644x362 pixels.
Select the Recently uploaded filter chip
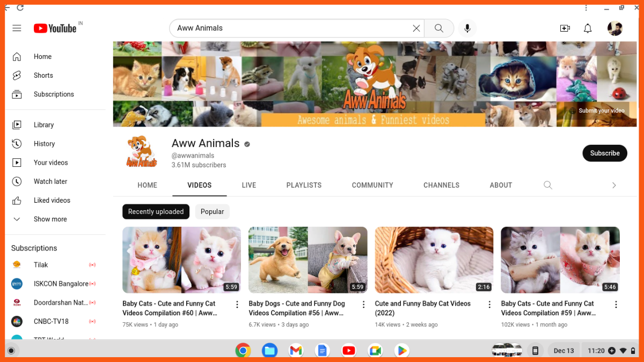coord(156,212)
